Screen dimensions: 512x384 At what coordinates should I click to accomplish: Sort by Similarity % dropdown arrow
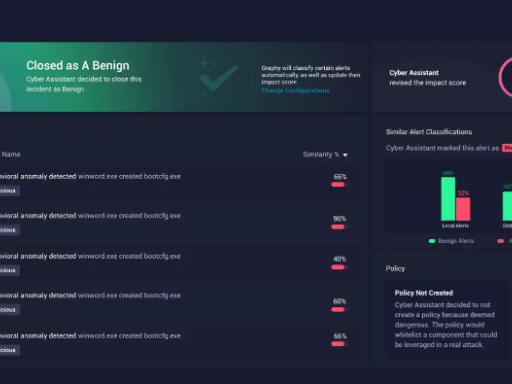[x=345, y=155]
